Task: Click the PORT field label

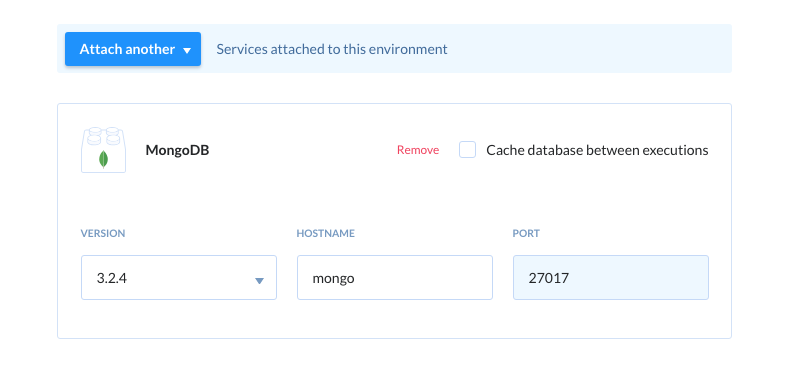Action: coord(526,233)
